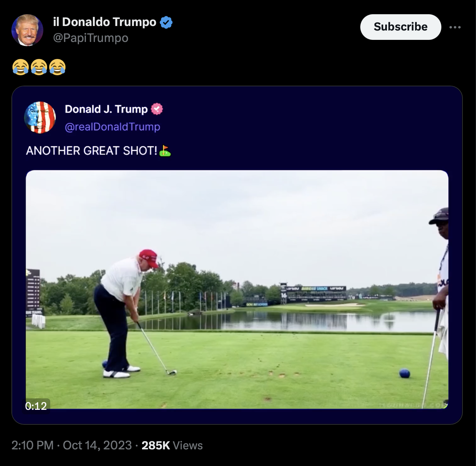
Task: Open the @PapiTrumpo handle link
Action: (x=90, y=38)
